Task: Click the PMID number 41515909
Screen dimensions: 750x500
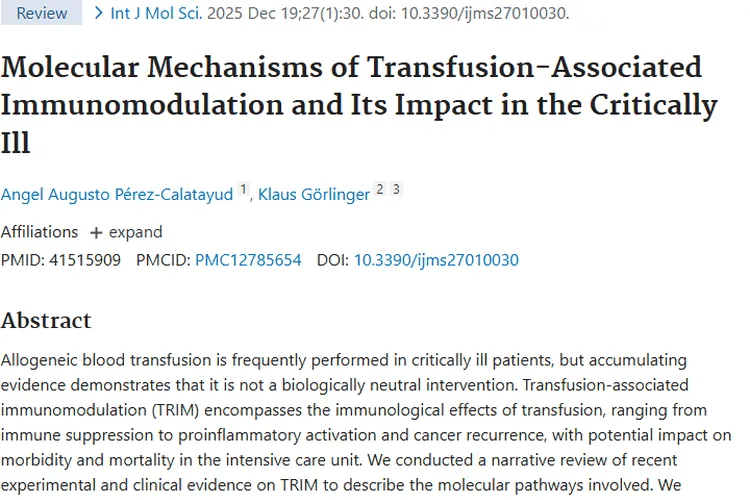Action: [85, 260]
